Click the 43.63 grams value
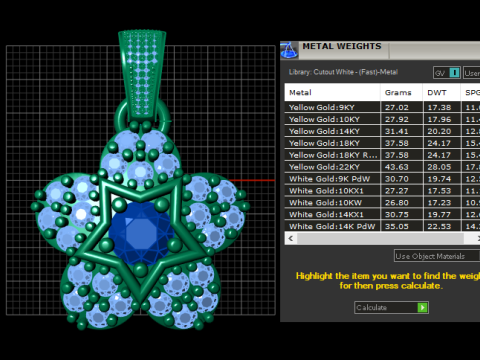480x360 pixels. click(397, 167)
